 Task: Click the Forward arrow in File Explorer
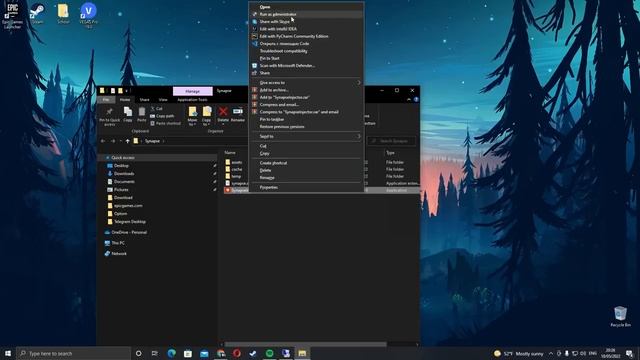click(x=113, y=141)
